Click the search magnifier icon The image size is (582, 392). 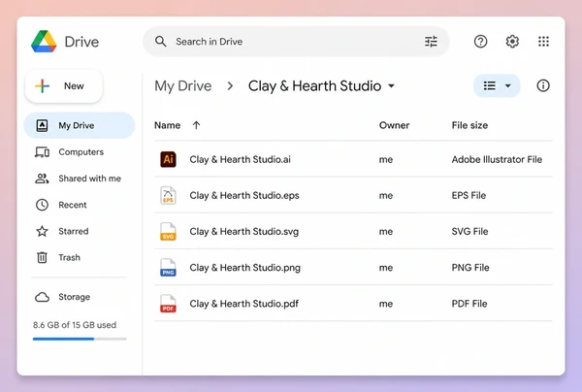[160, 41]
